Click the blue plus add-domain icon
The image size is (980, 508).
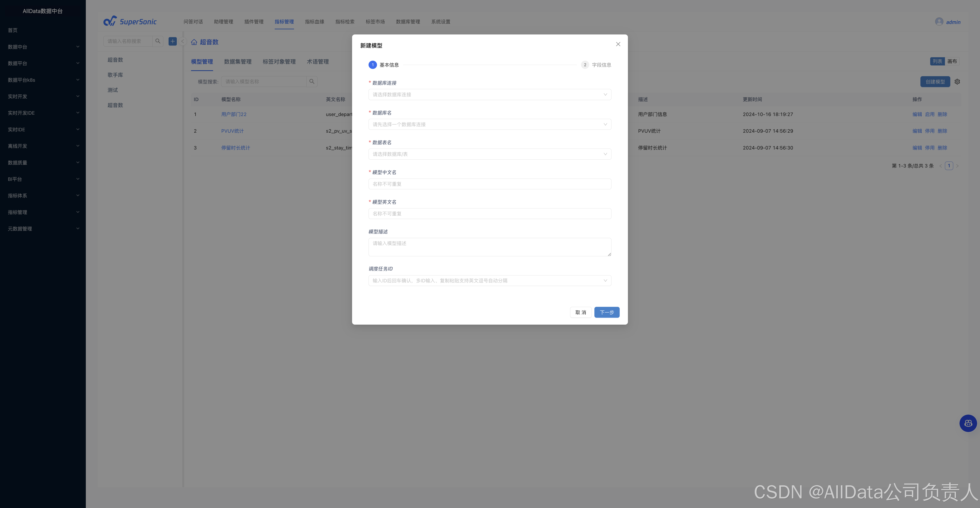click(172, 41)
